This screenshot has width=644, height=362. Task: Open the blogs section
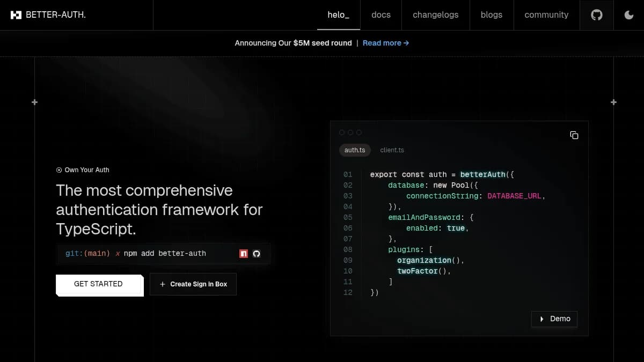pyautogui.click(x=492, y=14)
